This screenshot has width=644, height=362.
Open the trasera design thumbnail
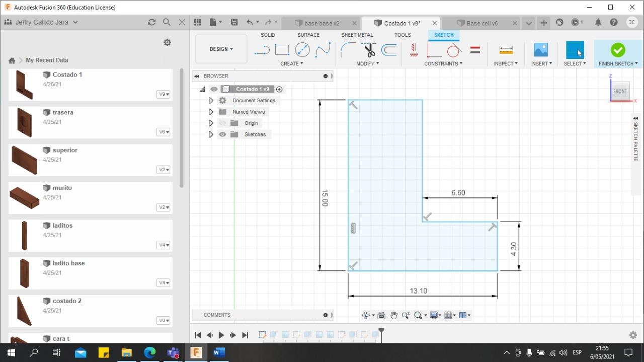pos(24,122)
